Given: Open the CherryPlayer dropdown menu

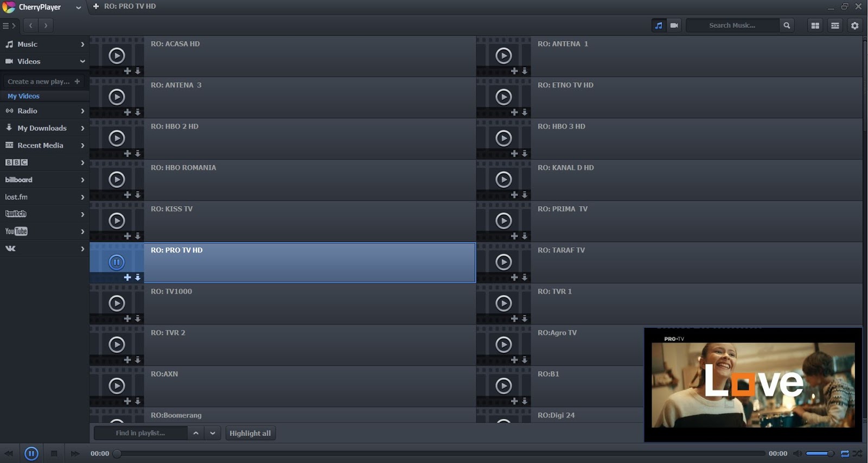Looking at the screenshot, I should click(x=78, y=8).
